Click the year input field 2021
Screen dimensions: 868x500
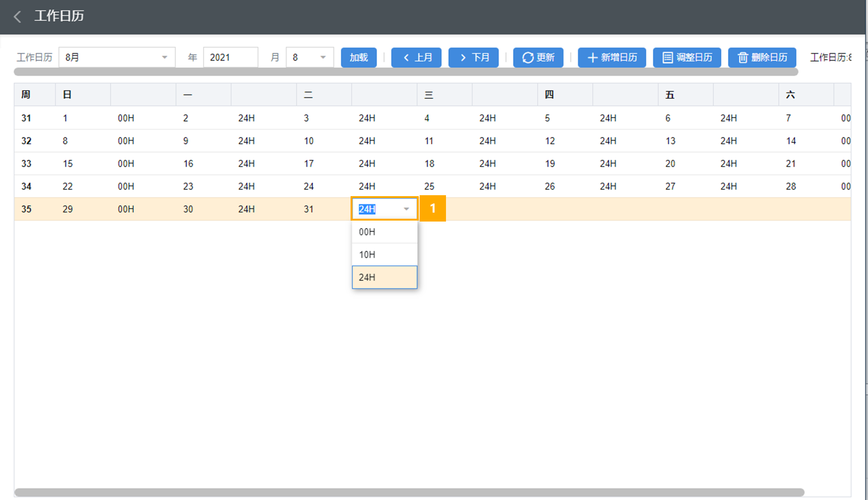(x=230, y=57)
